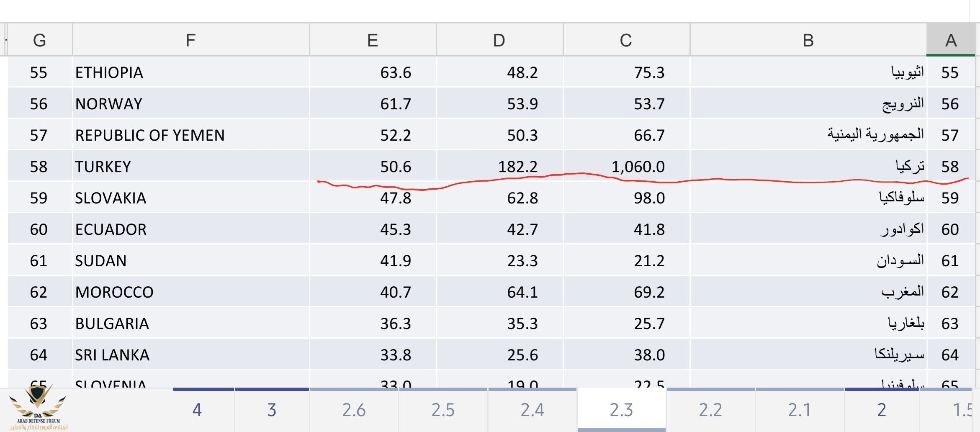Open sheet tab 4

[x=197, y=410]
